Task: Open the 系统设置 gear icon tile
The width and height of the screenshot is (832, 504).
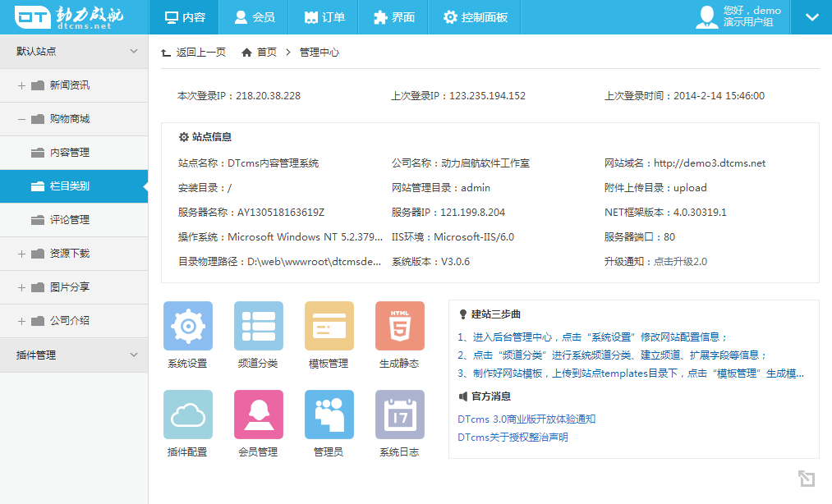Action: coord(188,326)
